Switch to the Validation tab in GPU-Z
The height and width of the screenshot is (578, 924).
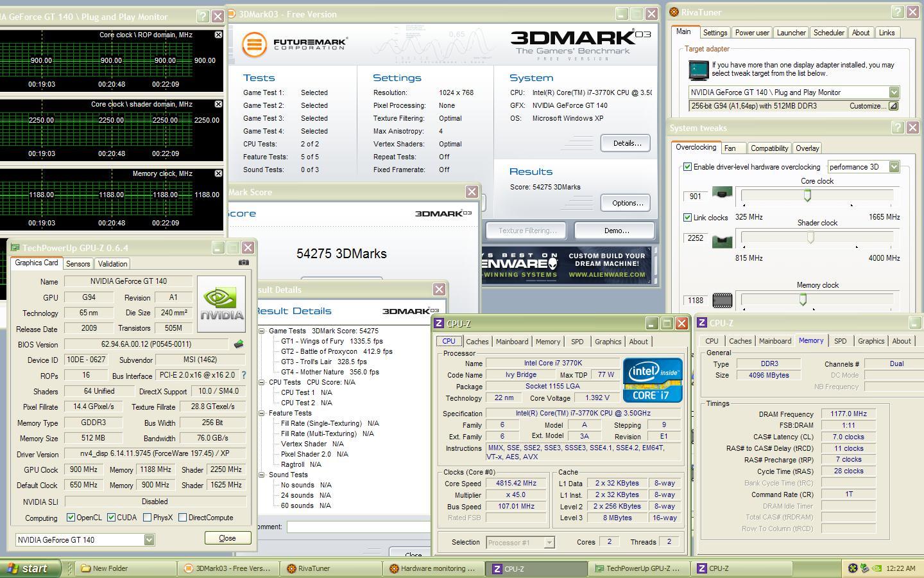[112, 264]
